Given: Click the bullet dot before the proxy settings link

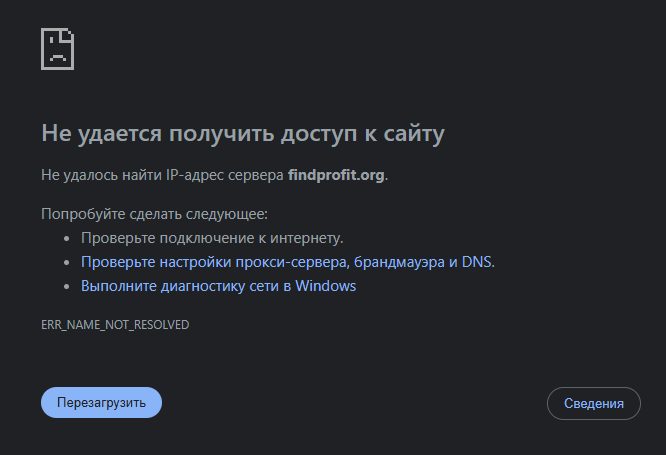Looking at the screenshot, I should pos(67,263).
